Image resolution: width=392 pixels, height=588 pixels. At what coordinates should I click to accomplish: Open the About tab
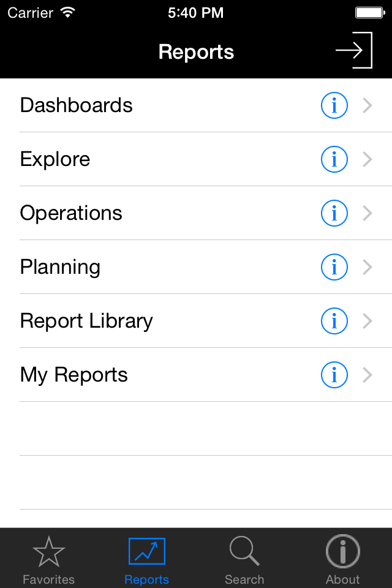click(x=342, y=559)
